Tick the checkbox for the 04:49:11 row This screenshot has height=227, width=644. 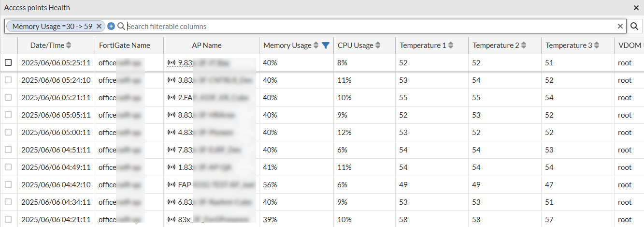(x=8, y=167)
